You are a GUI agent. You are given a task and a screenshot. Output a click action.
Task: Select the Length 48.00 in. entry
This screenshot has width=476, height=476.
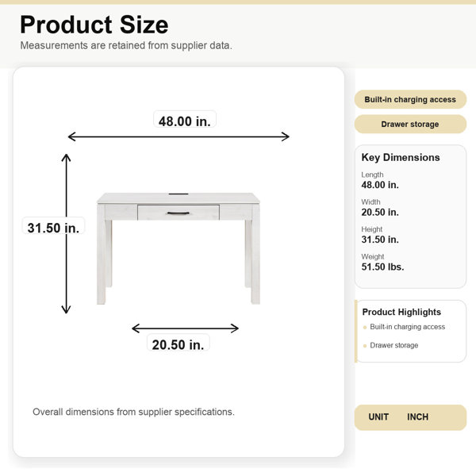coord(380,180)
